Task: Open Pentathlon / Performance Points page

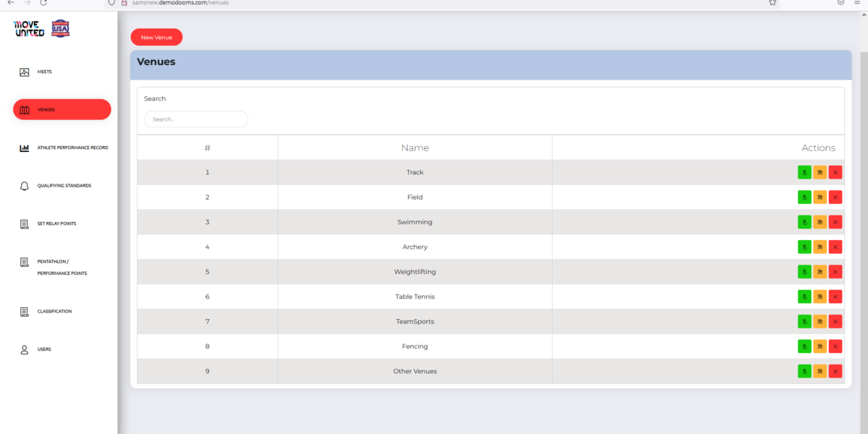Action: point(61,268)
